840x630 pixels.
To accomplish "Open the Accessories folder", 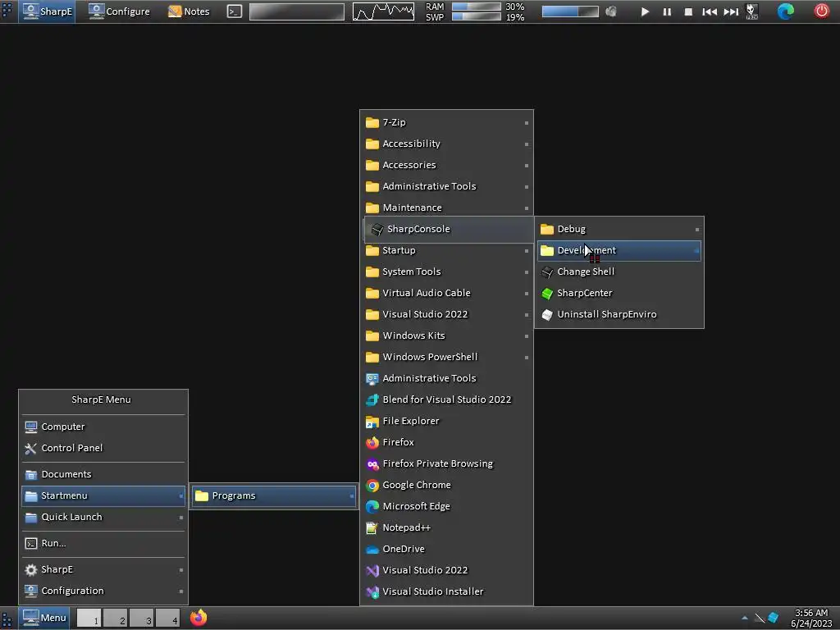I will tap(447, 165).
